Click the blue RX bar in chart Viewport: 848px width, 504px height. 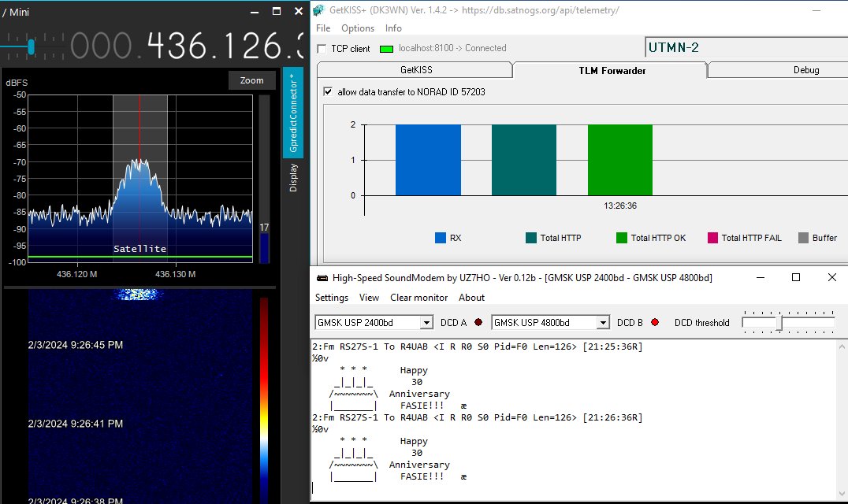(x=428, y=160)
